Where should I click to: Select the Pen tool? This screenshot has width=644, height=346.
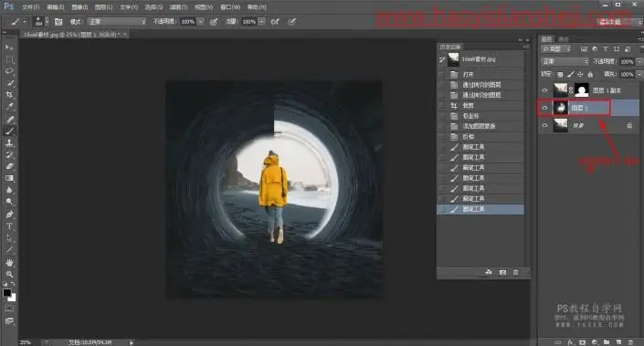click(x=9, y=215)
